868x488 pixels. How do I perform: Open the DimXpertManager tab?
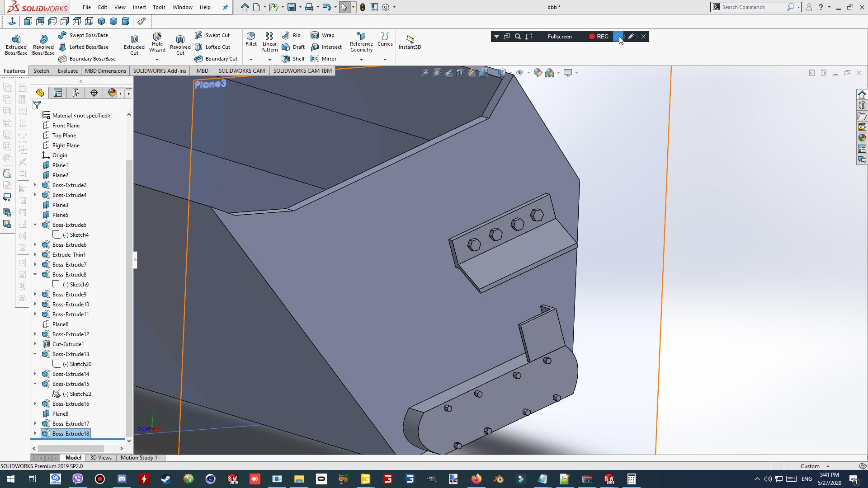pyautogui.click(x=94, y=93)
